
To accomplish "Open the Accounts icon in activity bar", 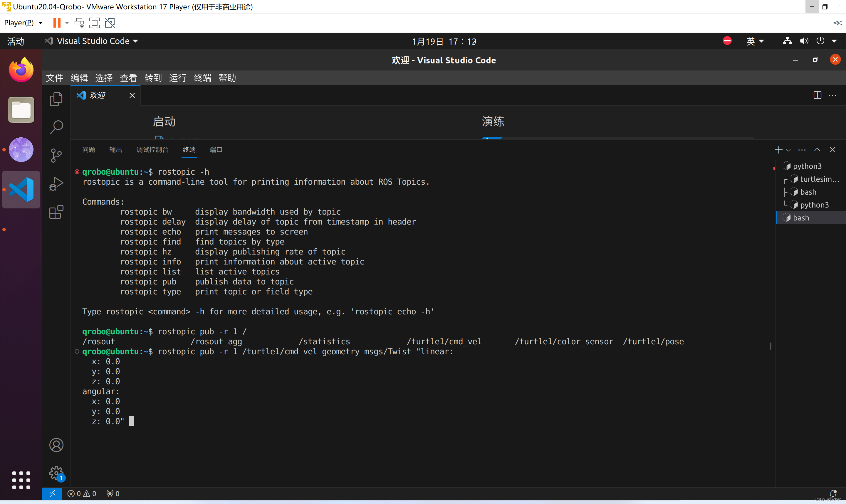I will (x=56, y=445).
